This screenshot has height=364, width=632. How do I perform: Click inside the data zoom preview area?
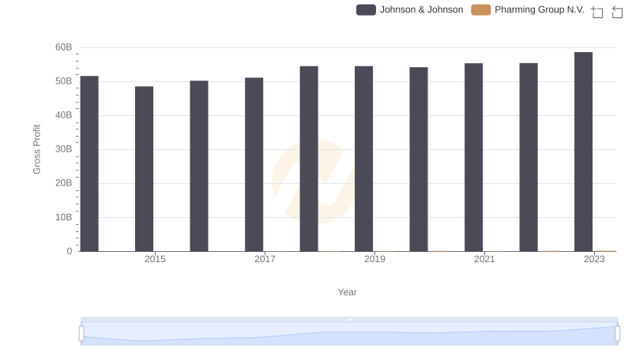click(349, 334)
